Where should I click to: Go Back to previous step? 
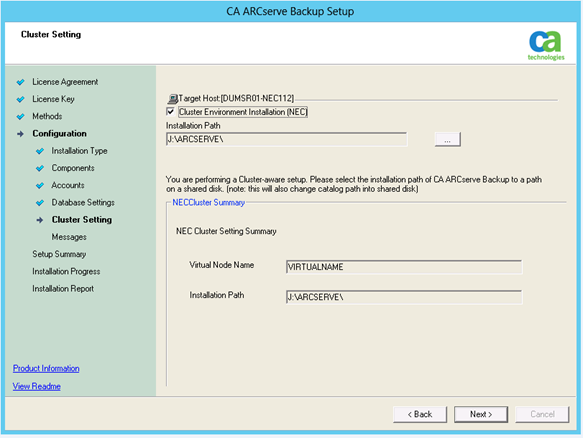[x=420, y=414]
